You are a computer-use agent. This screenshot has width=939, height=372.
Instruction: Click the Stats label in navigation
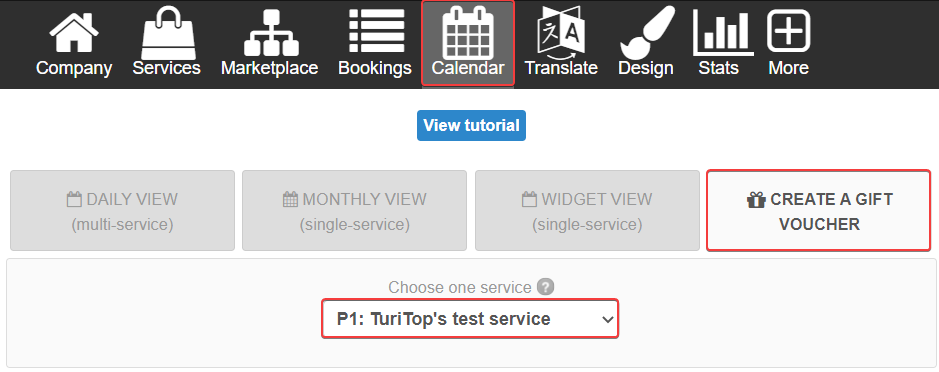[x=719, y=68]
